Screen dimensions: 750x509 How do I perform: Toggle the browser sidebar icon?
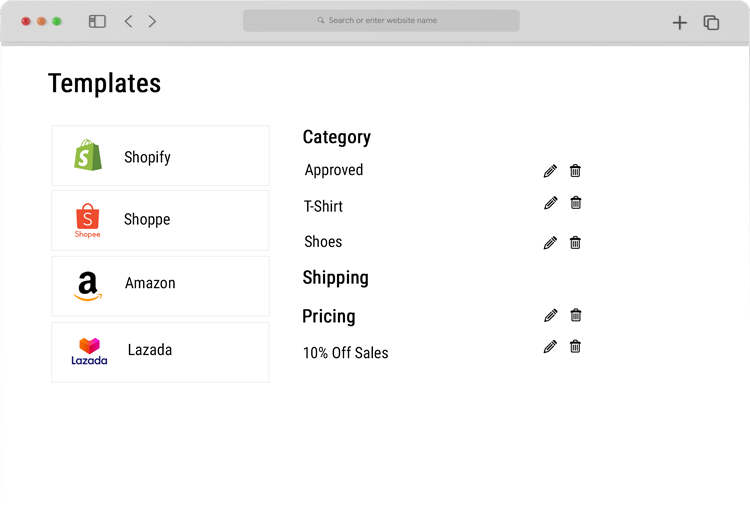click(x=97, y=21)
